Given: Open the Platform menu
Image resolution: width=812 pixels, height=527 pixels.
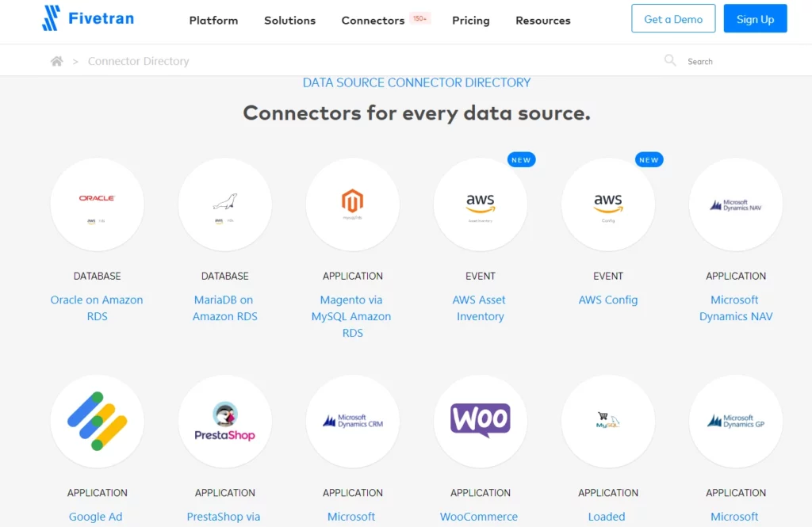Looking at the screenshot, I should pos(213,20).
